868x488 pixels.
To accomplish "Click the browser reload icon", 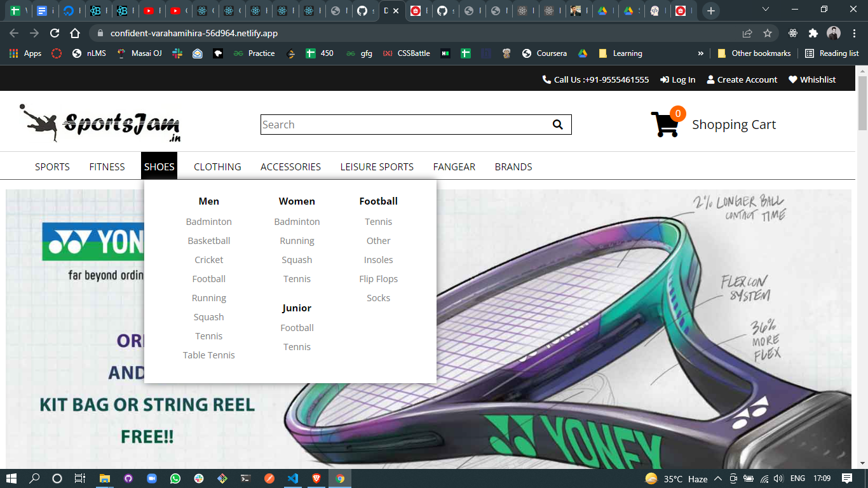I will [x=55, y=33].
